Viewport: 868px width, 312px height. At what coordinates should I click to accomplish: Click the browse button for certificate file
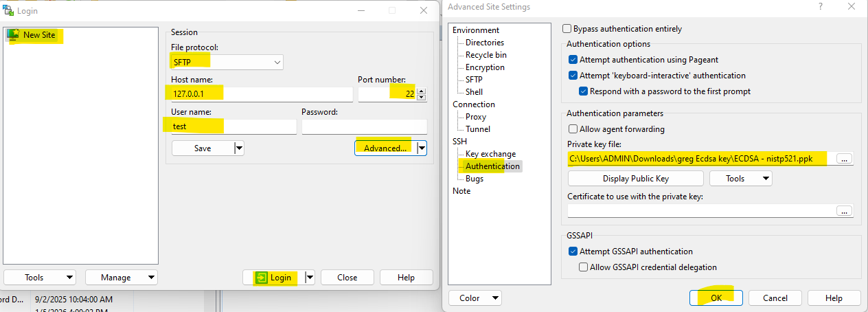[844, 211]
